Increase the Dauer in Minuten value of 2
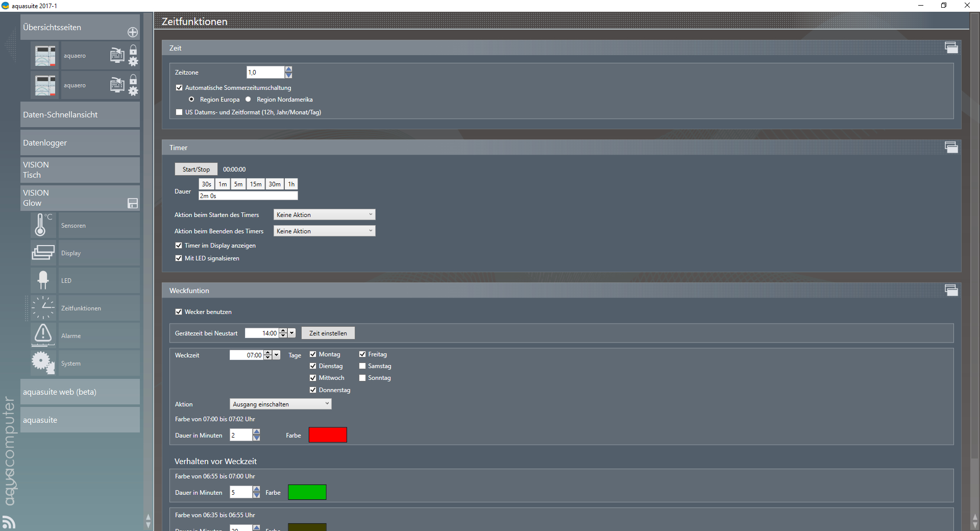The width and height of the screenshot is (980, 531). (257, 432)
